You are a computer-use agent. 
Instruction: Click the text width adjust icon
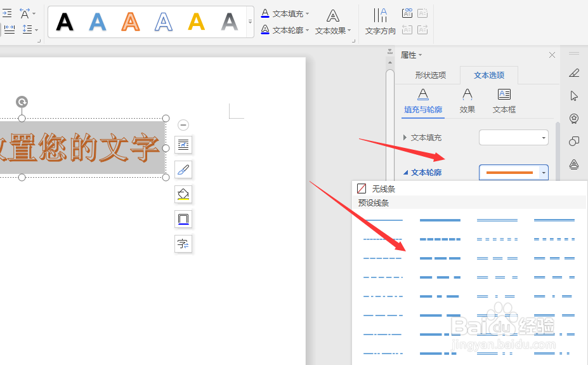[10, 29]
